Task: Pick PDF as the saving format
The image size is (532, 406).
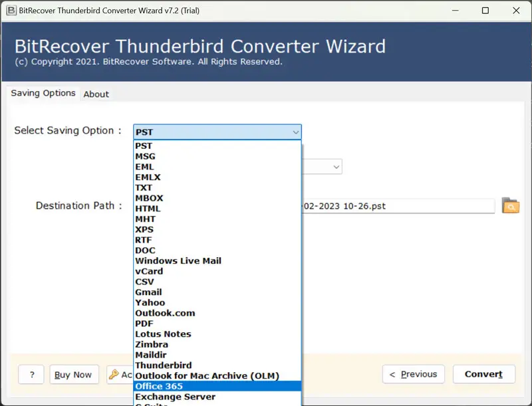Action: 144,324
